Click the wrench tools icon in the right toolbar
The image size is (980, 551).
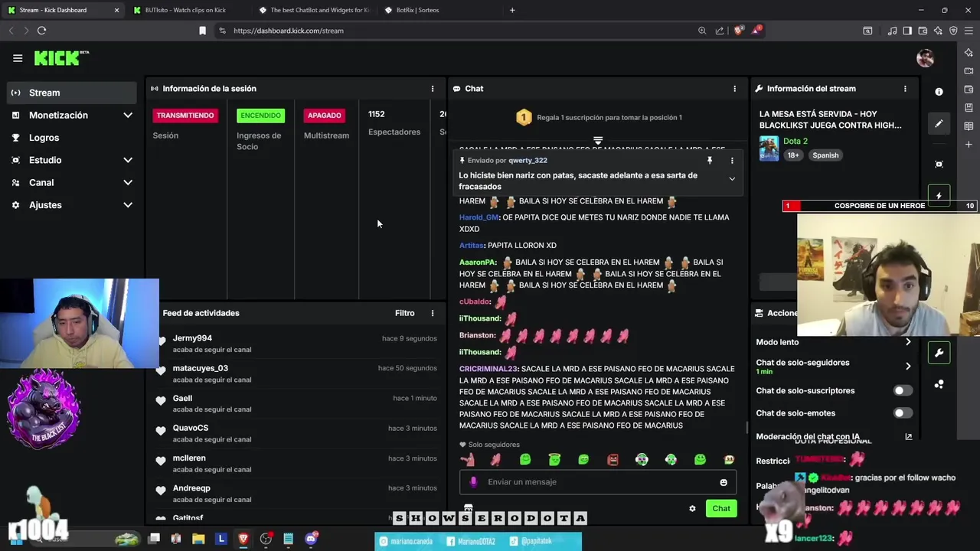939,353
